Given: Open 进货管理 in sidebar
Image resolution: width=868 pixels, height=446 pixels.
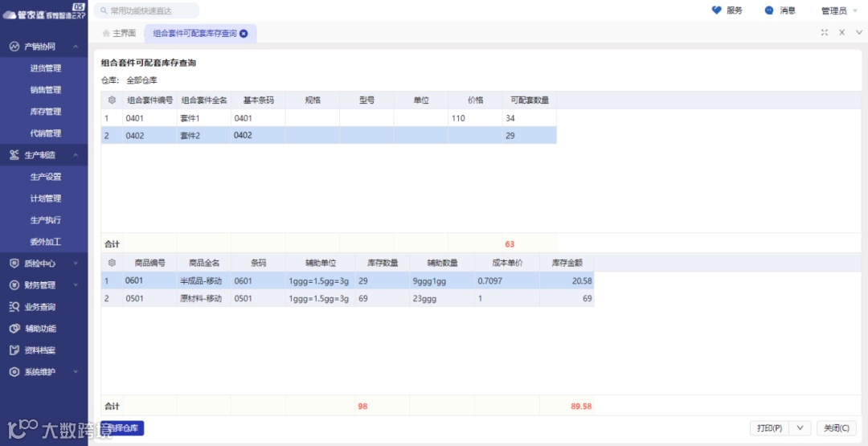Looking at the screenshot, I should click(45, 68).
